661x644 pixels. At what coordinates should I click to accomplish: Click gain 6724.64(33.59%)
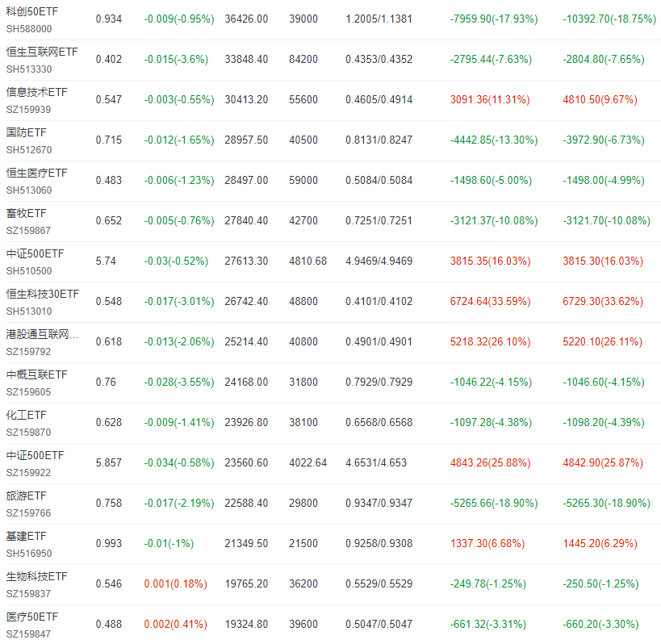click(490, 301)
